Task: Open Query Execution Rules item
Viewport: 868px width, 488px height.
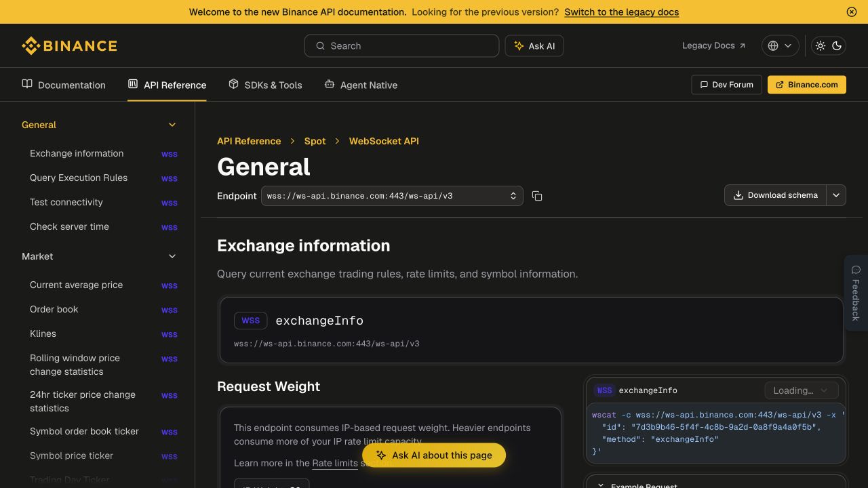Action: point(104,178)
